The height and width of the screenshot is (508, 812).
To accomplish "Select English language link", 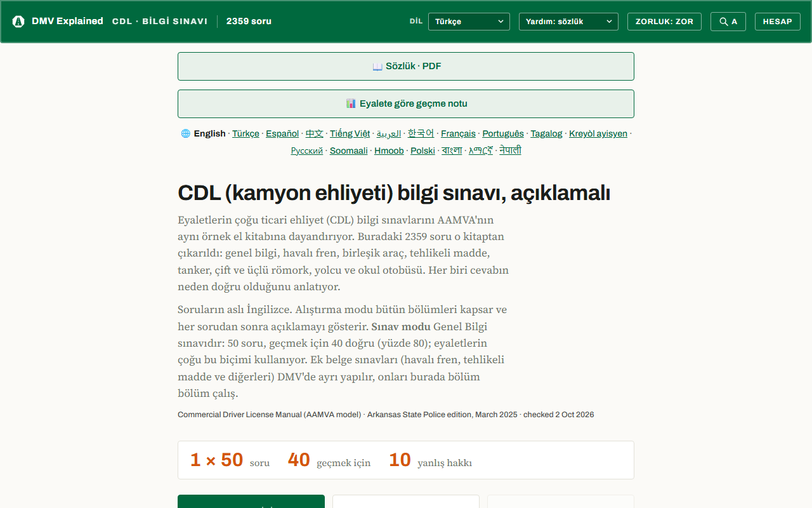I will coord(210,134).
